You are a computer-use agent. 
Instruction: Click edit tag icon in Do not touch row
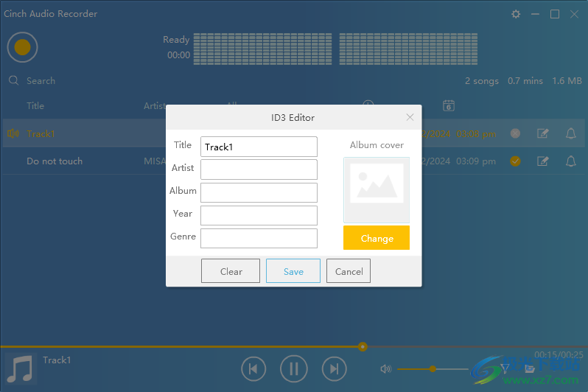point(542,161)
